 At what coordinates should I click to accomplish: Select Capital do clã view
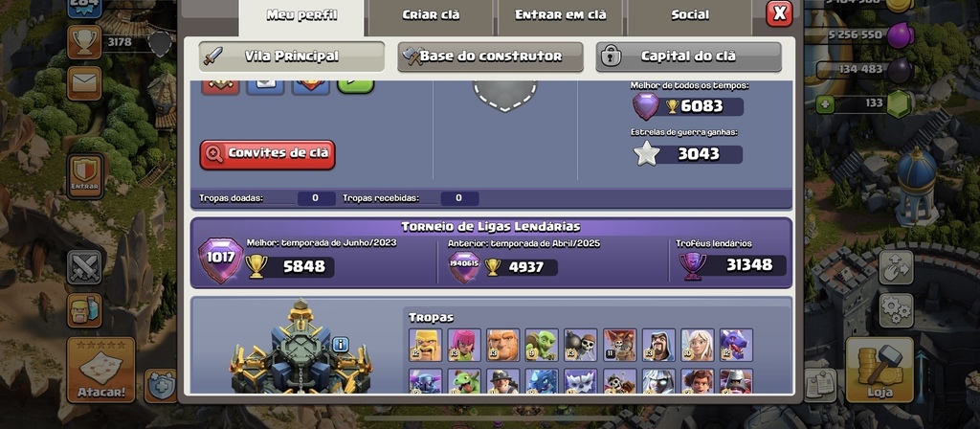coord(688,56)
